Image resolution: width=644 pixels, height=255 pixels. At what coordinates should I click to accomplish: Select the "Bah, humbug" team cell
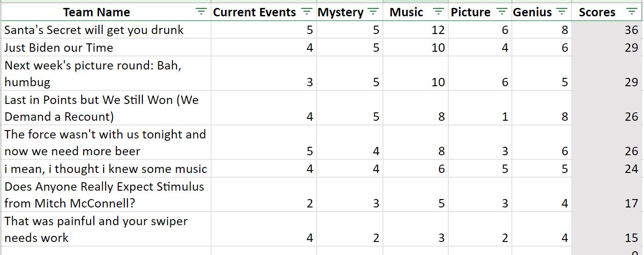[106, 74]
